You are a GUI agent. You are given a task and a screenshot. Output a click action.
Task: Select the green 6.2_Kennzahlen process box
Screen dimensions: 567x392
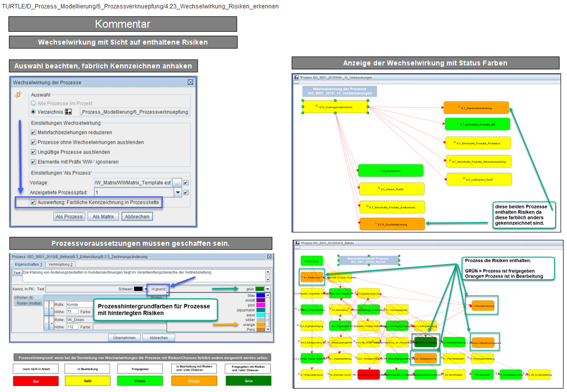coord(390,170)
